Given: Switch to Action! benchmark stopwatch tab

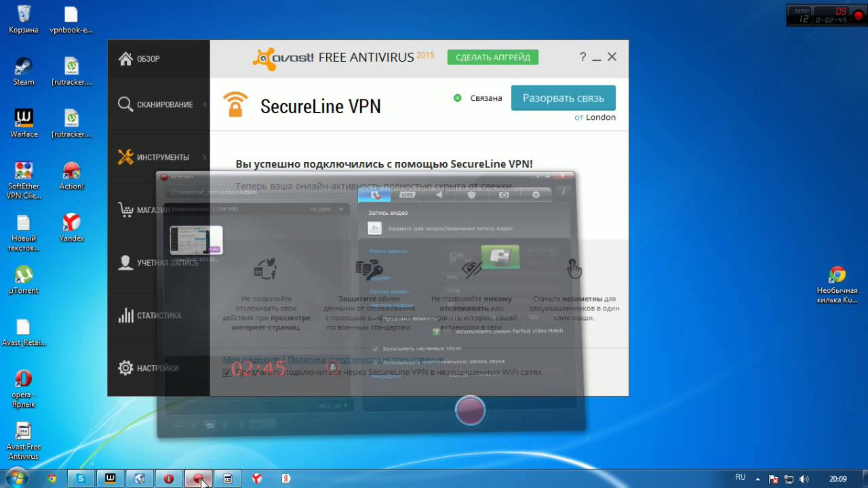Looking at the screenshot, I should click(472, 195).
